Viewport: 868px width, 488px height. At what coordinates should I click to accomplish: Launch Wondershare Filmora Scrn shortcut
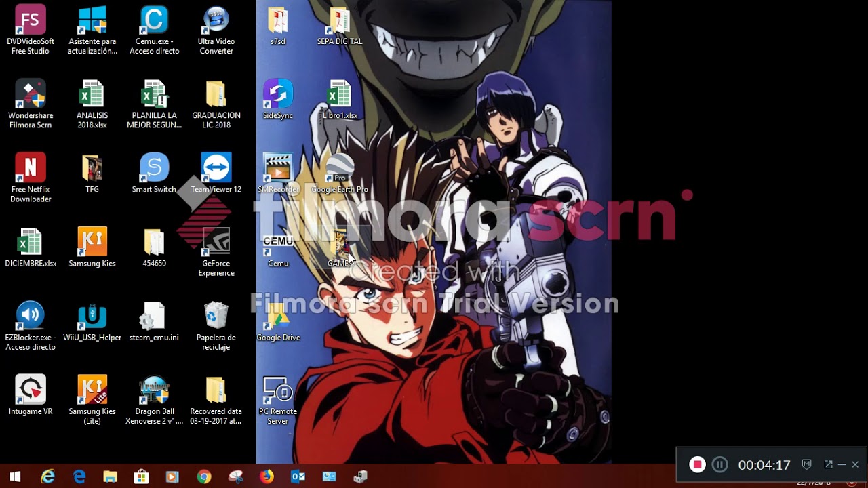[x=31, y=104]
